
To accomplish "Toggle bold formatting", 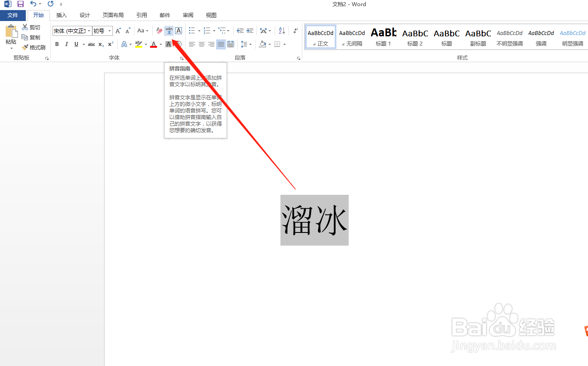I will 56,44.
